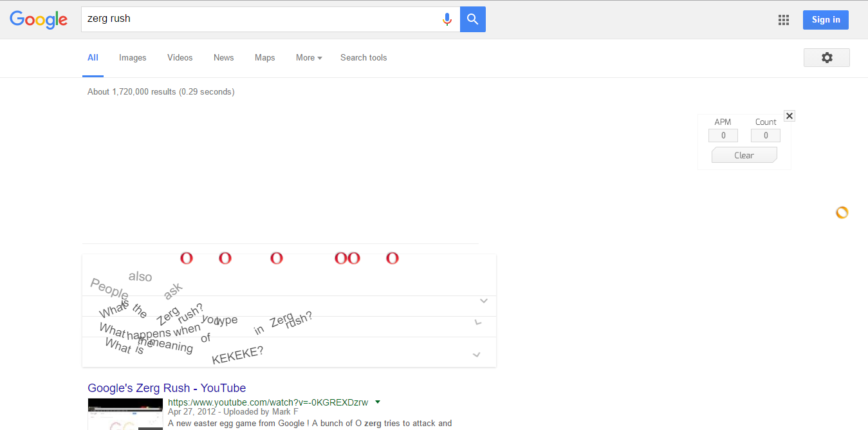This screenshot has height=430, width=868.
Task: Click the KEKEKE? text
Action: 237,355
